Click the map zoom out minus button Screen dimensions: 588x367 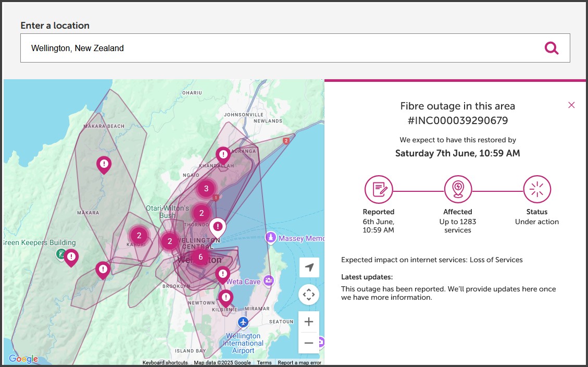309,343
